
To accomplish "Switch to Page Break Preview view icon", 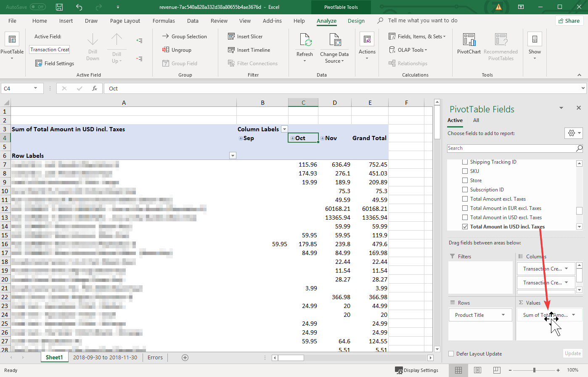I will (496, 370).
